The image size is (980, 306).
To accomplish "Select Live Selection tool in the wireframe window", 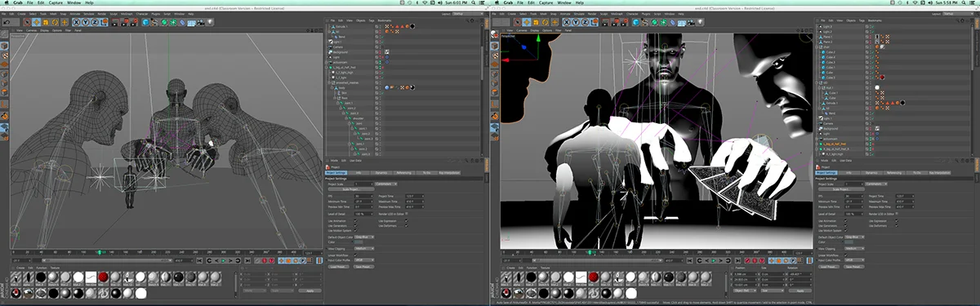I will coord(27,22).
